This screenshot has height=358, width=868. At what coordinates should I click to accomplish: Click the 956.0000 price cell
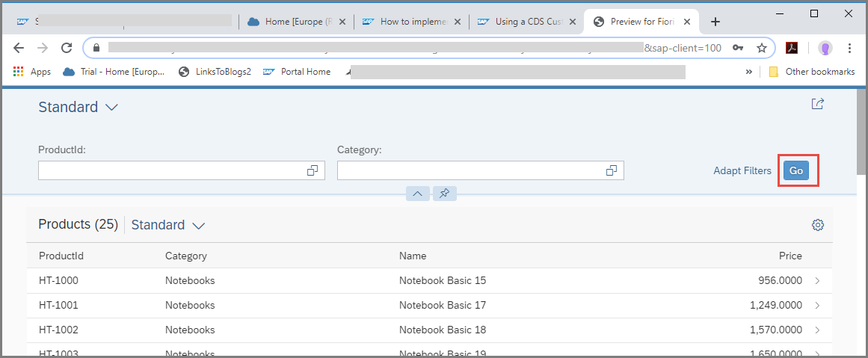click(780, 280)
